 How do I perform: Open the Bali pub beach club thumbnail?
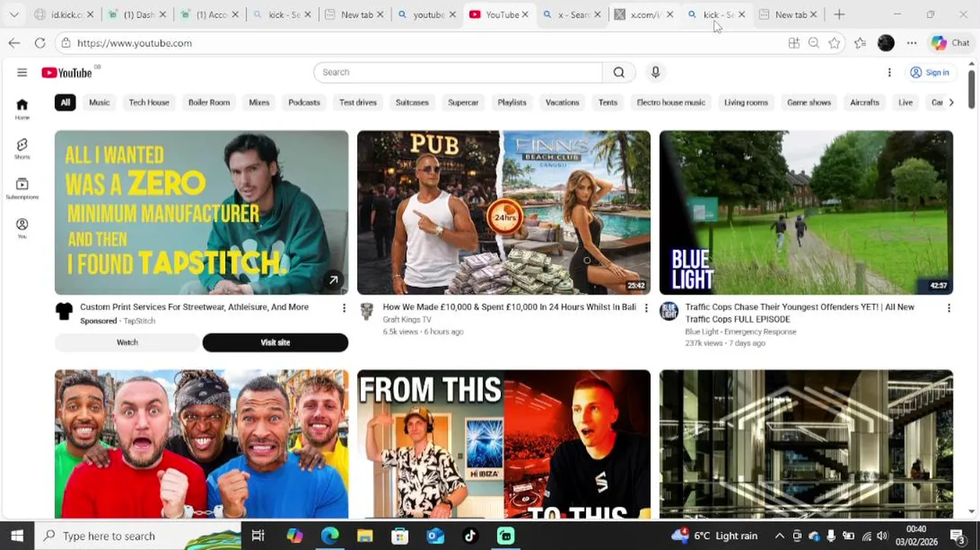[504, 212]
